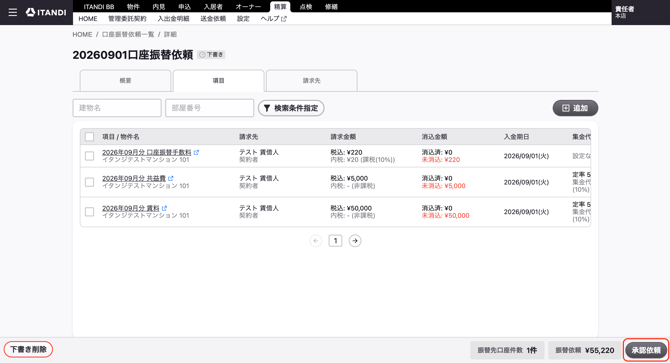
Task: Click 税込: ¥5,000 amount
Action: point(349,178)
